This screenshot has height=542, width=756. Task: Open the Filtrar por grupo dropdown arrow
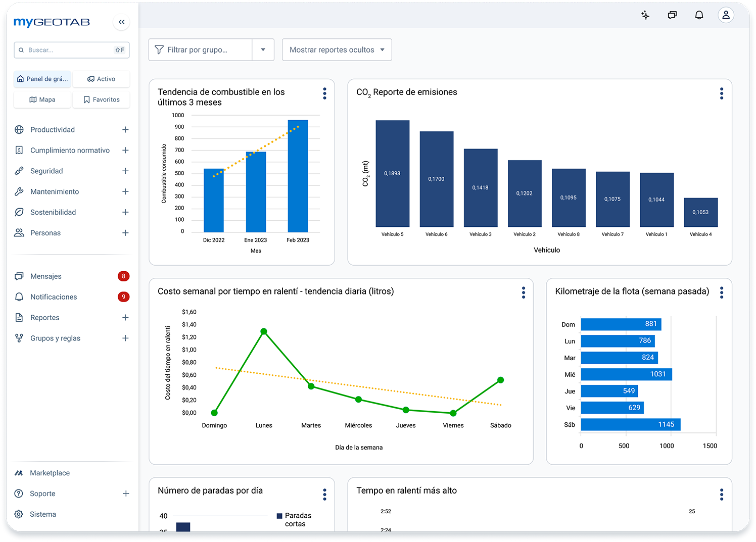263,50
